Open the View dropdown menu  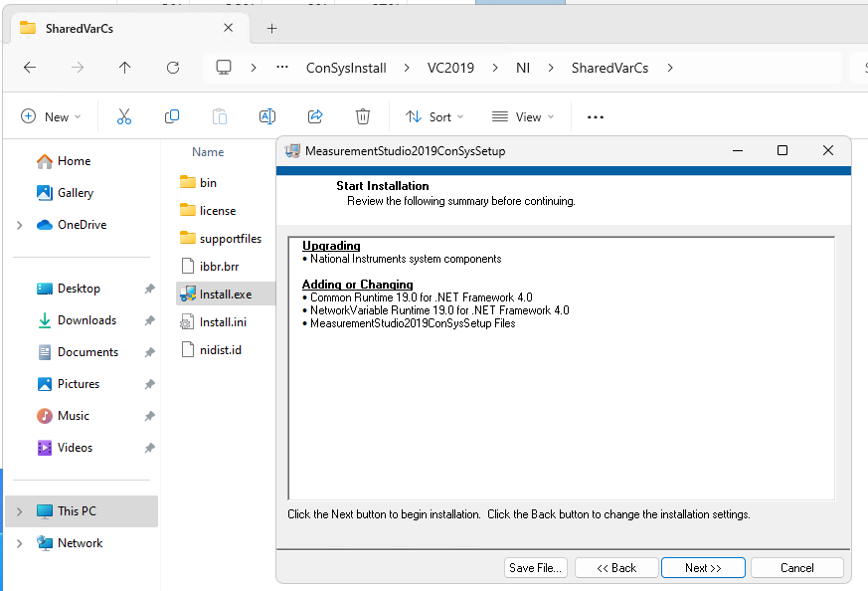click(x=523, y=116)
